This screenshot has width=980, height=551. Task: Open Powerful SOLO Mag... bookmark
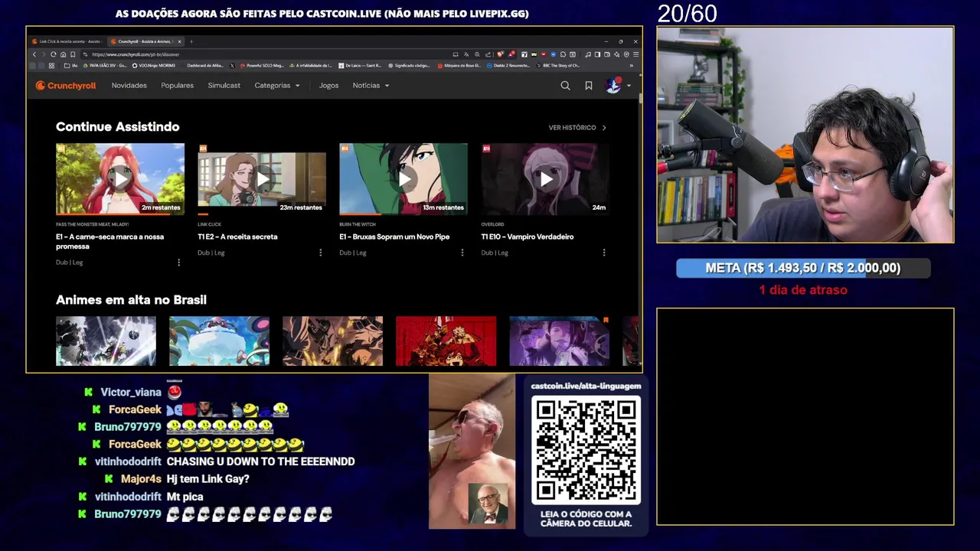coord(262,66)
